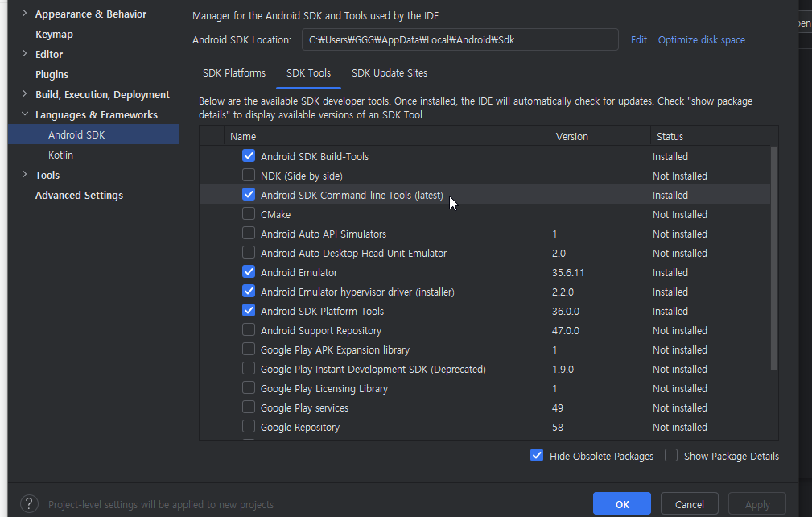The height and width of the screenshot is (517, 812).
Task: Select Android SDK Platform-Tools version 36.0.0
Action: tap(566, 312)
